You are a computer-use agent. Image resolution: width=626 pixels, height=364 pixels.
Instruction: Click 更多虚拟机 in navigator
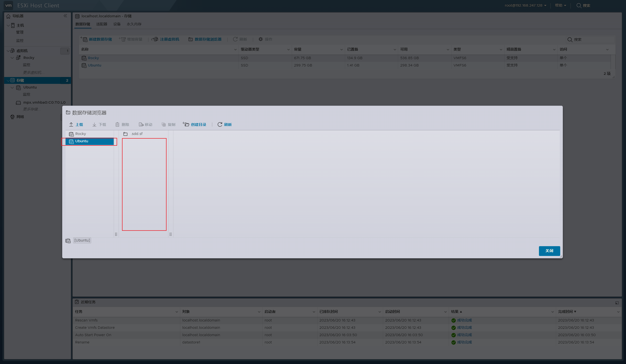[x=34, y=73]
